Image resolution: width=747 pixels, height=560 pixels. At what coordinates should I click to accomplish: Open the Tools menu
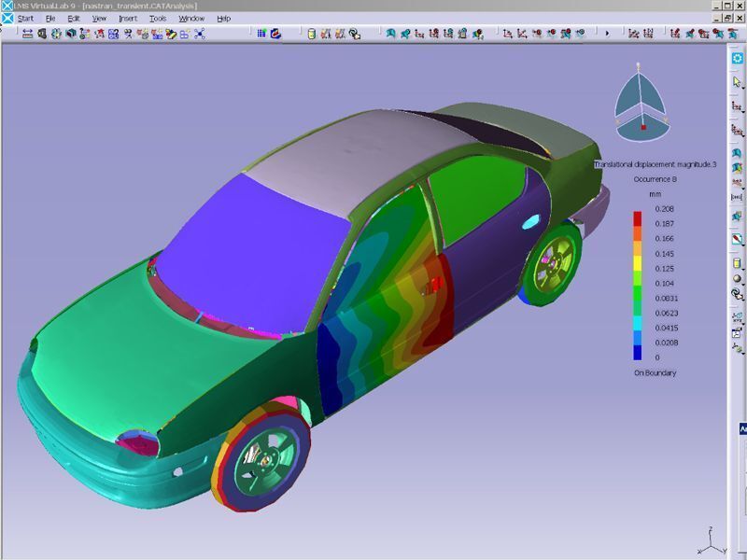tap(155, 17)
